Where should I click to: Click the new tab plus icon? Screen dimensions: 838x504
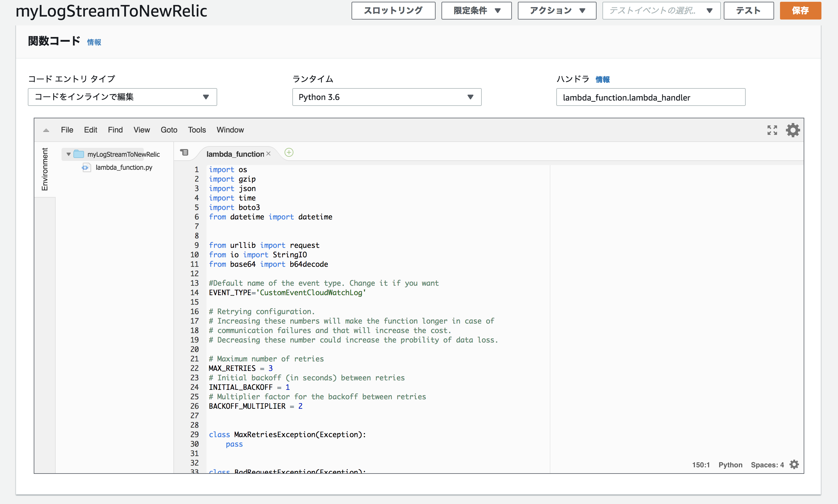coord(289,153)
